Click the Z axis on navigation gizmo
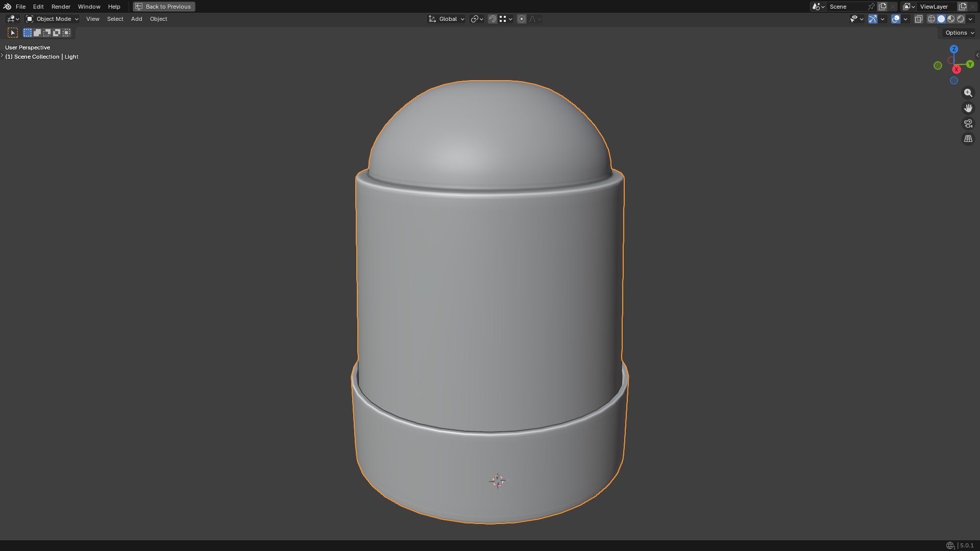Screen dimensions: 980x551 pos(953,49)
